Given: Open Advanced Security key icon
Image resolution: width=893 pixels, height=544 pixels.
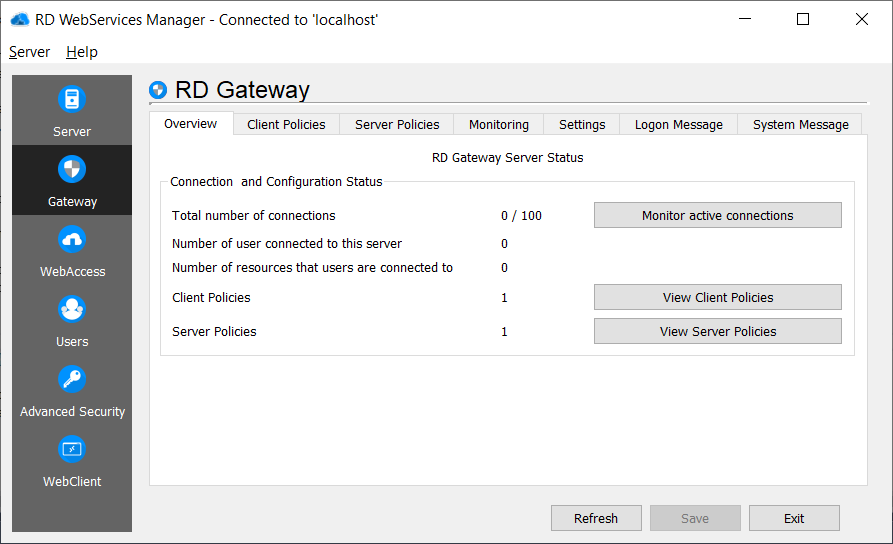Looking at the screenshot, I should [72, 380].
